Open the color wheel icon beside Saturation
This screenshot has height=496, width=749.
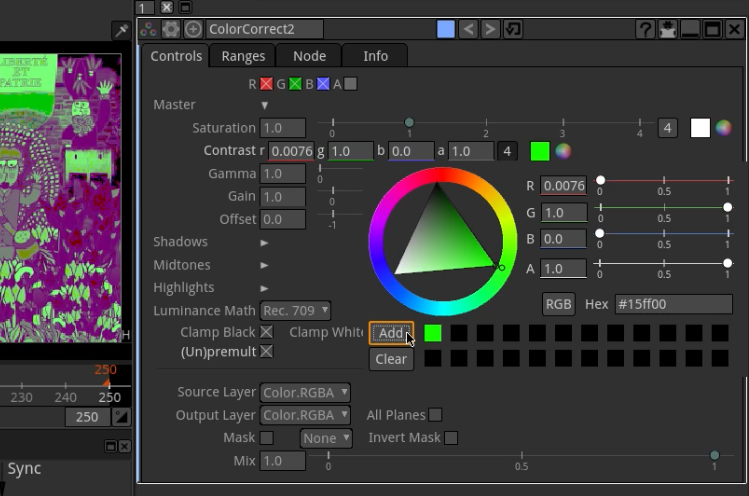[x=723, y=128]
